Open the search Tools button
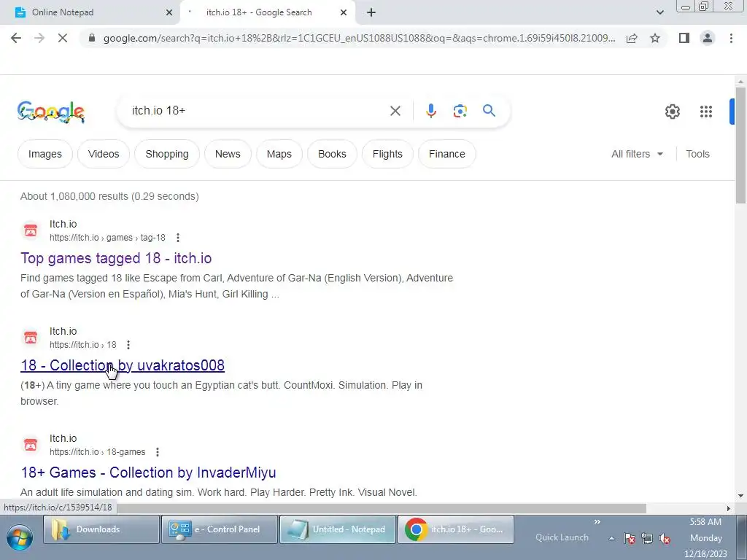The image size is (747, 560). (697, 154)
